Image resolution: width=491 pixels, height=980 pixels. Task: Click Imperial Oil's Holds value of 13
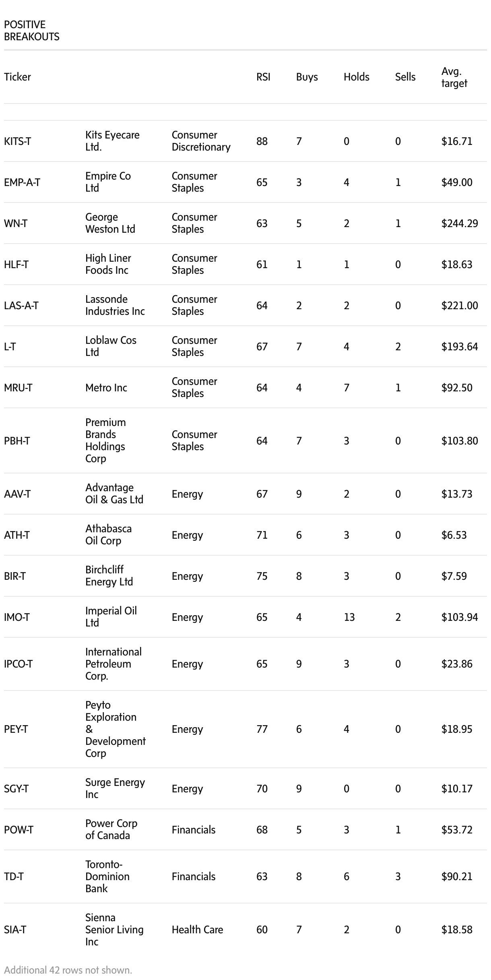pos(349,617)
